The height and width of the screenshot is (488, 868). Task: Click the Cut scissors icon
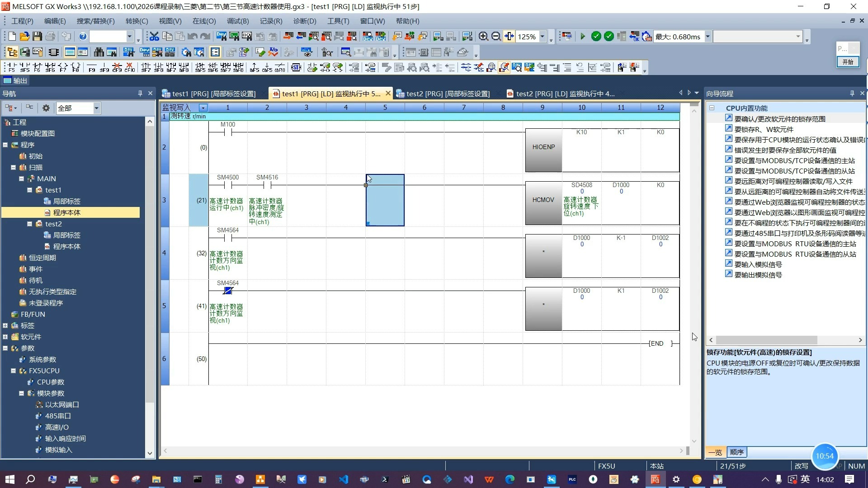154,37
